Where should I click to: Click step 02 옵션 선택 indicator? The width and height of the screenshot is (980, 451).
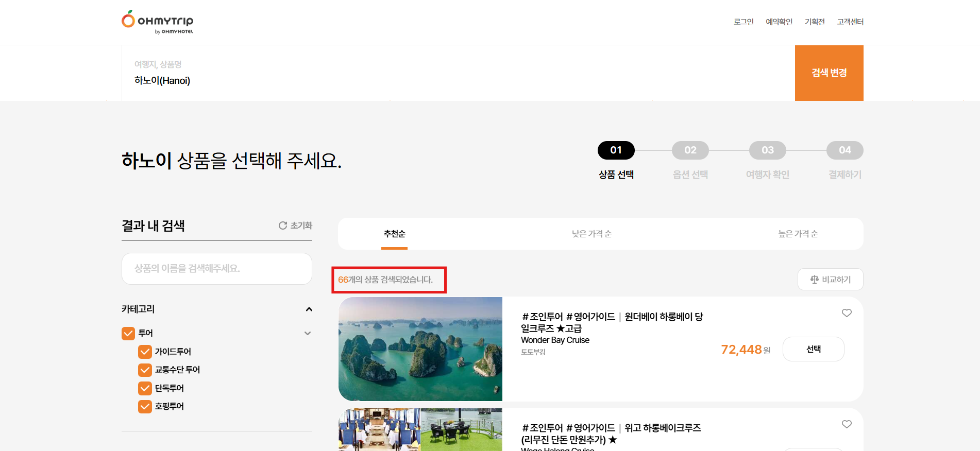(690, 161)
